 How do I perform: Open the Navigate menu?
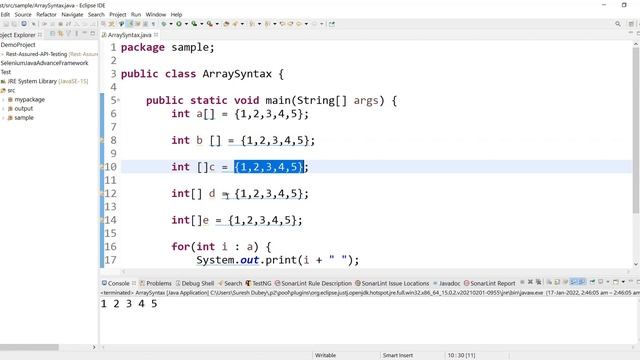point(72,14)
